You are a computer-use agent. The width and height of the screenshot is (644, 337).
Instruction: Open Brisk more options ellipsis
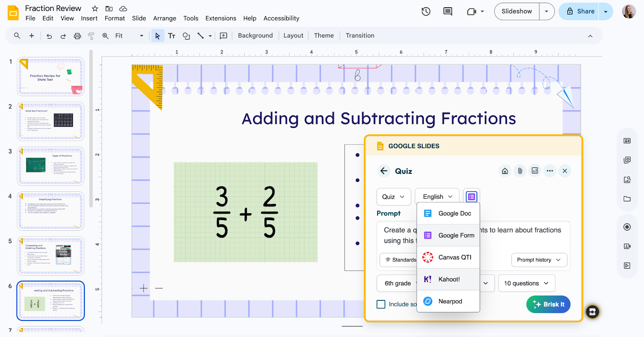click(550, 171)
